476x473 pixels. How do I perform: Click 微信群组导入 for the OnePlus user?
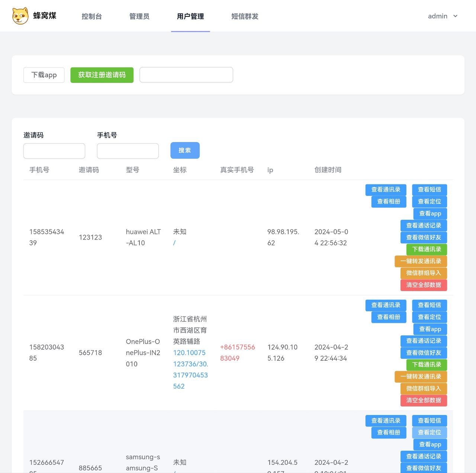click(423, 389)
